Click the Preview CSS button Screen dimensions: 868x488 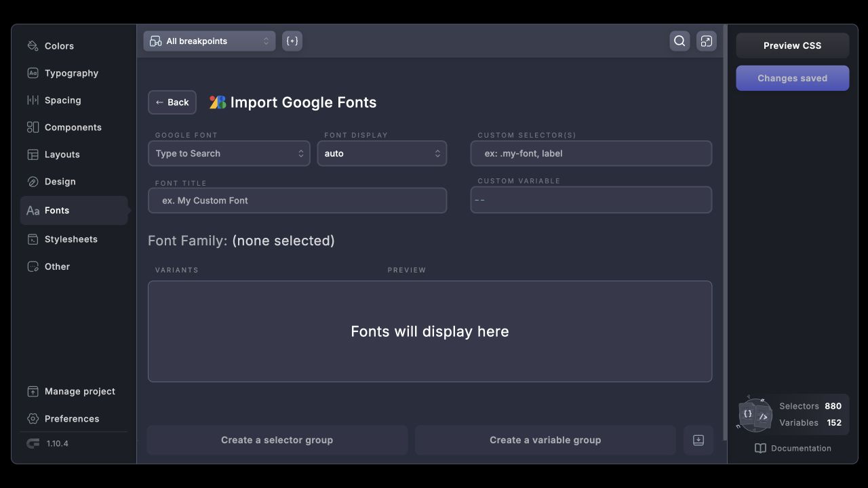coord(792,45)
